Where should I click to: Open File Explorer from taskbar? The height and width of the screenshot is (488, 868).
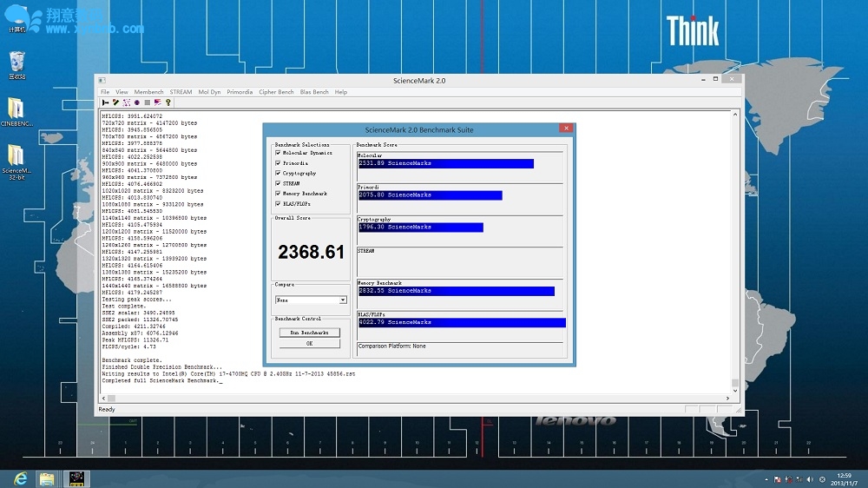click(47, 478)
